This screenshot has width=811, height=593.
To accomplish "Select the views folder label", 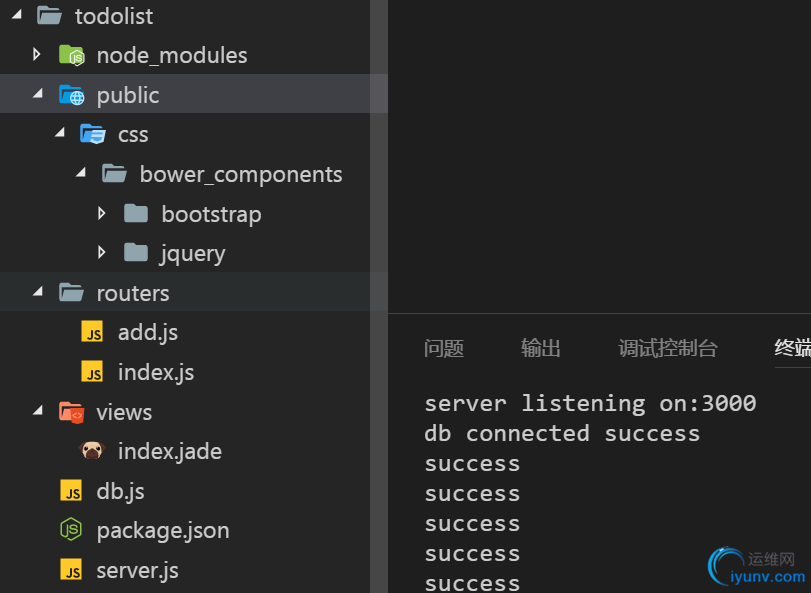I will [124, 413].
